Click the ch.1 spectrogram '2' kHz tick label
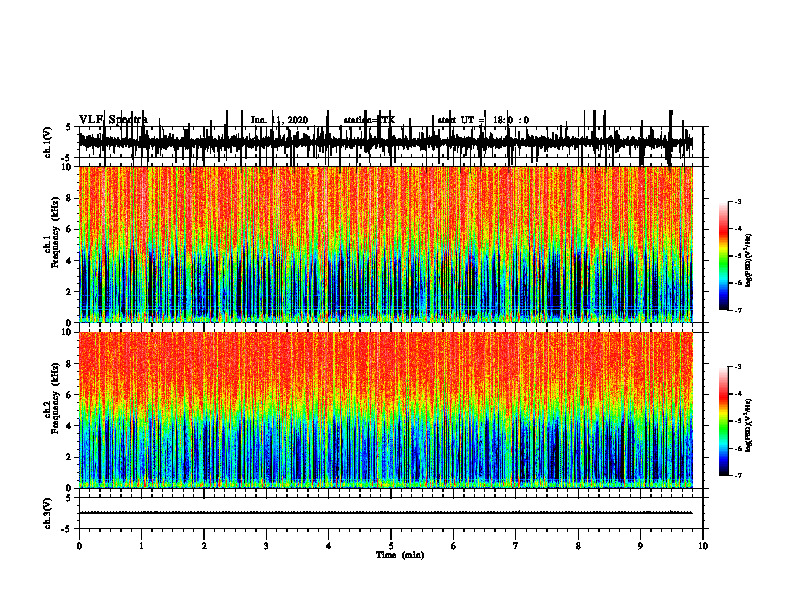Image resolution: width=792 pixels, height=612 pixels. (70, 292)
